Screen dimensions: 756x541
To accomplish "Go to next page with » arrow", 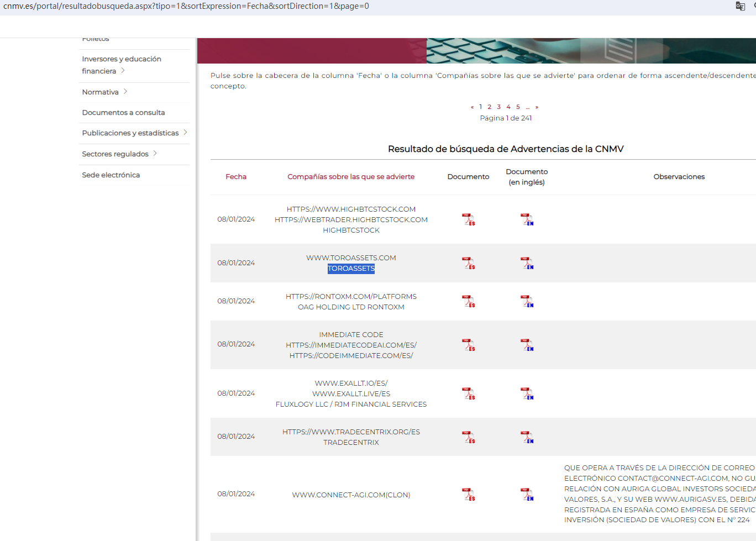I will pos(537,107).
